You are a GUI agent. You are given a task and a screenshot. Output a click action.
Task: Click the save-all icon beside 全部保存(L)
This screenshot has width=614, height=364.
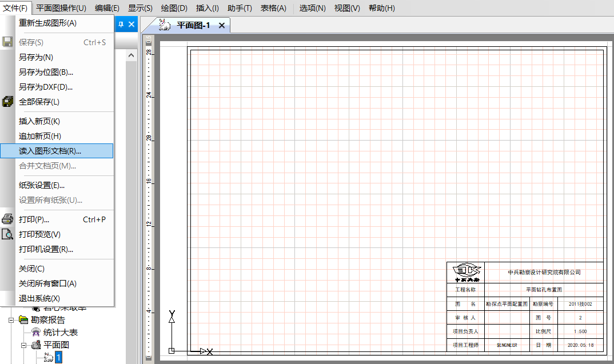(7, 102)
